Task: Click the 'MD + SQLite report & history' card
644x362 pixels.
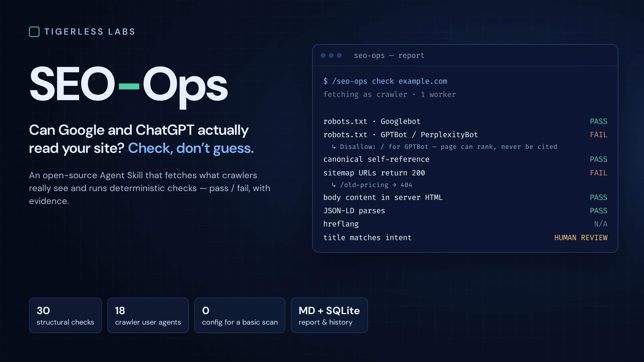Action: click(x=329, y=315)
